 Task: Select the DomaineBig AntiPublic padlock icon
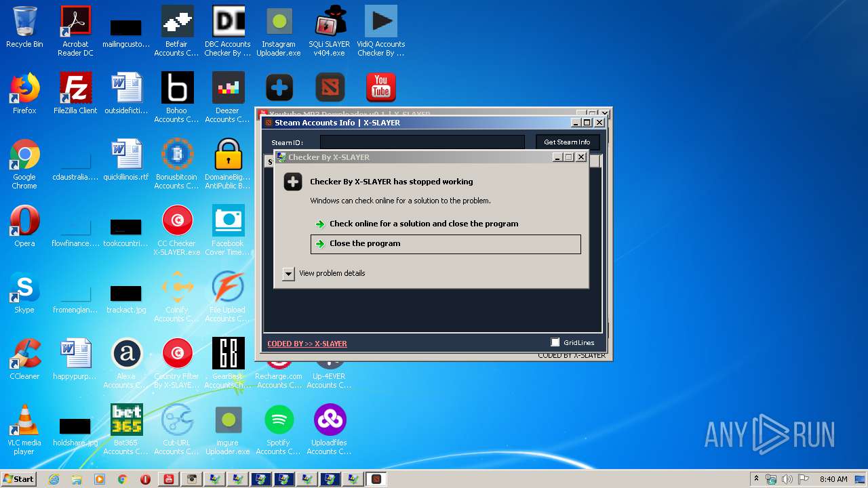228,163
